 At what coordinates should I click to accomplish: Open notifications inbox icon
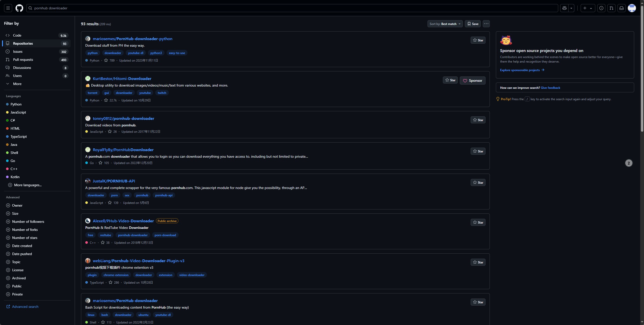point(622,8)
